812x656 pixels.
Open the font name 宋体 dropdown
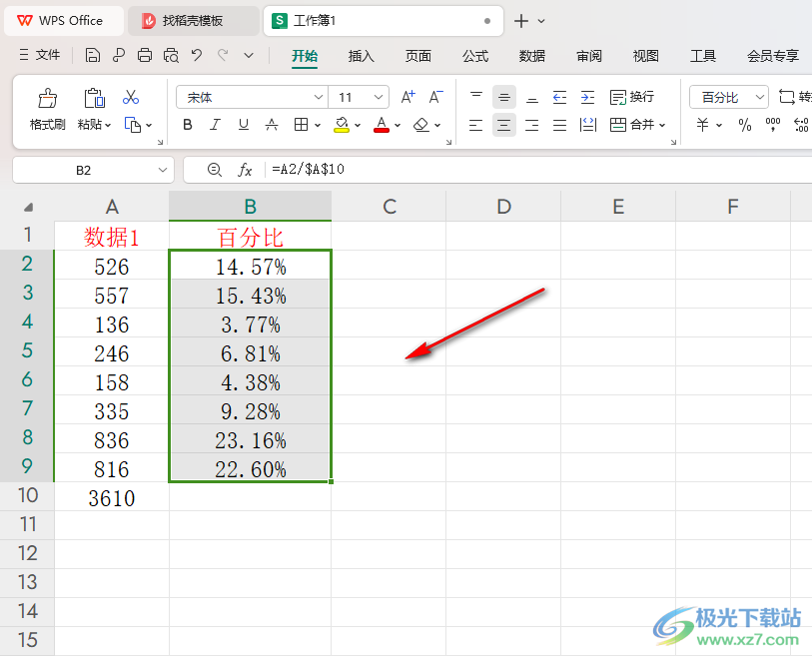tap(318, 97)
